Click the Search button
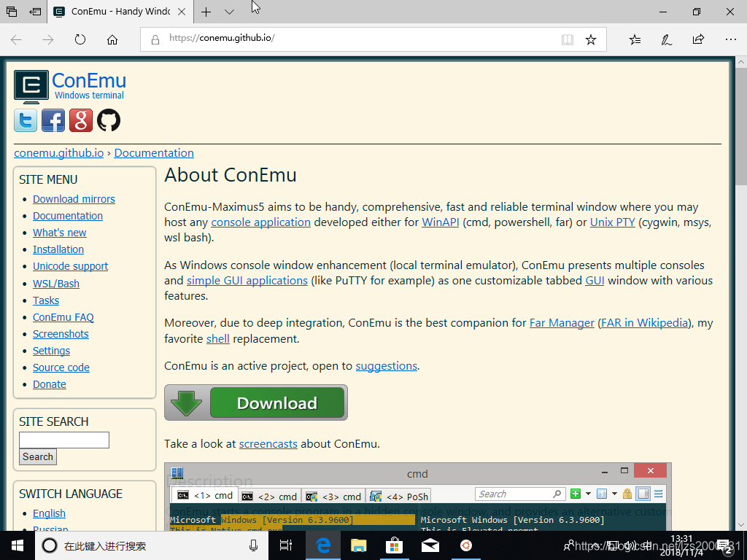 tap(38, 456)
